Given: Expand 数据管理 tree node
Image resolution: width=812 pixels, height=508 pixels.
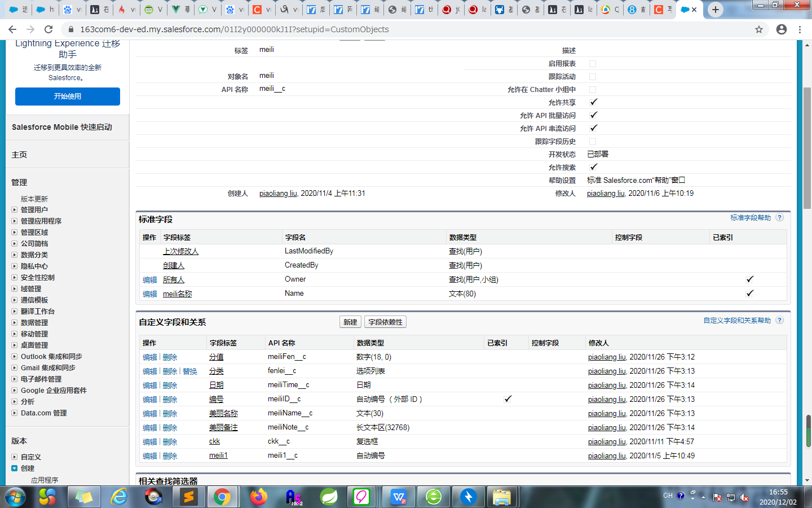Looking at the screenshot, I should [x=15, y=322].
